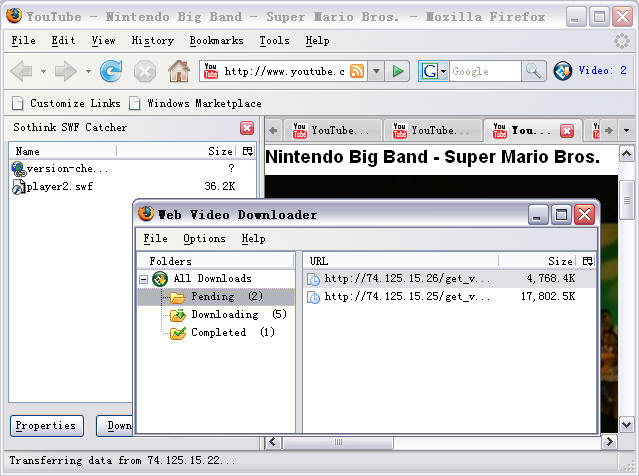This screenshot has height=476, width=639.
Task: Open the Firefox Tools menu
Action: [x=274, y=41]
